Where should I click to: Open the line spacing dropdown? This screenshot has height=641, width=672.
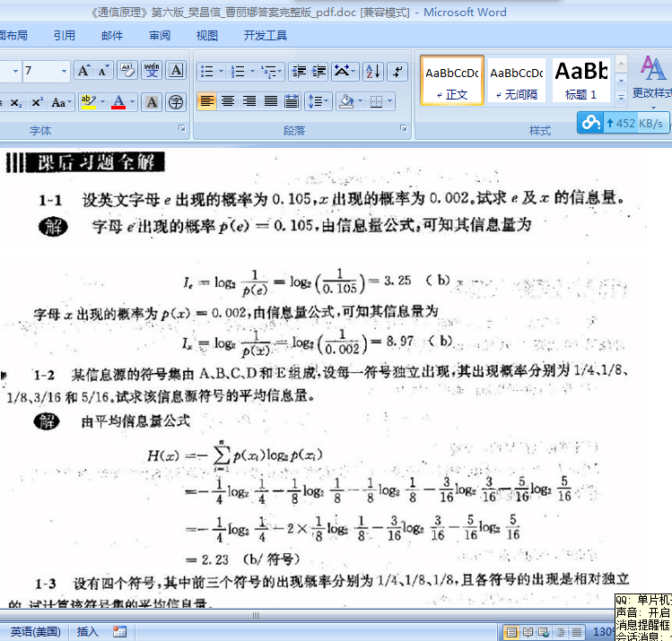point(319,102)
